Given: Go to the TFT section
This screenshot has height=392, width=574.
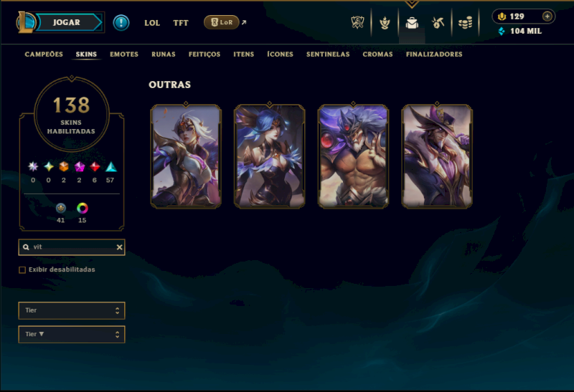Looking at the screenshot, I should pyautogui.click(x=181, y=23).
